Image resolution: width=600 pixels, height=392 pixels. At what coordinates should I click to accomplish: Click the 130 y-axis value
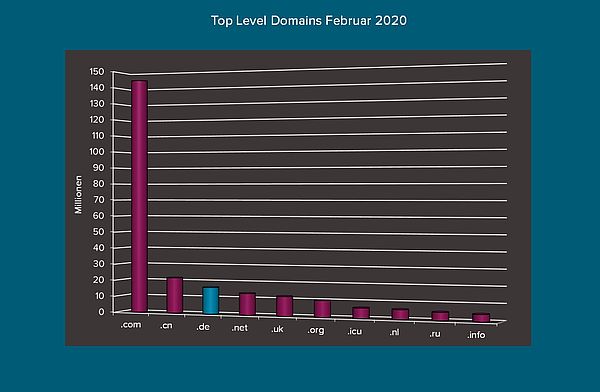click(97, 104)
